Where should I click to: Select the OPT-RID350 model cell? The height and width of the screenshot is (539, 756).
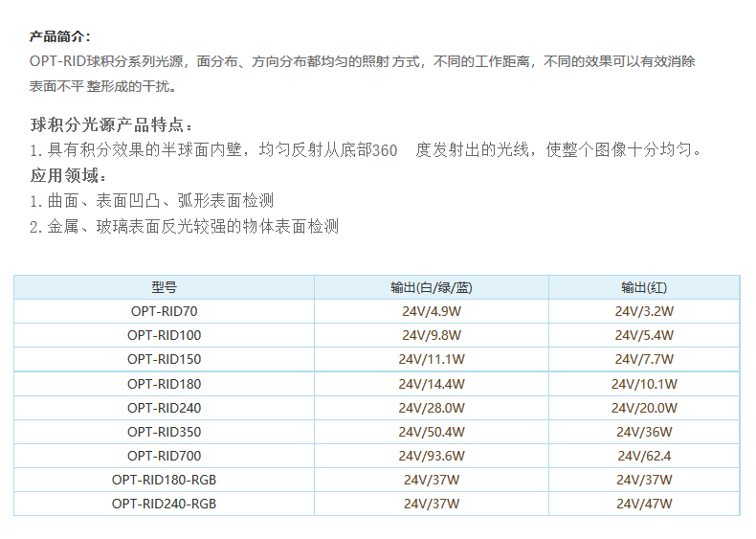164,432
